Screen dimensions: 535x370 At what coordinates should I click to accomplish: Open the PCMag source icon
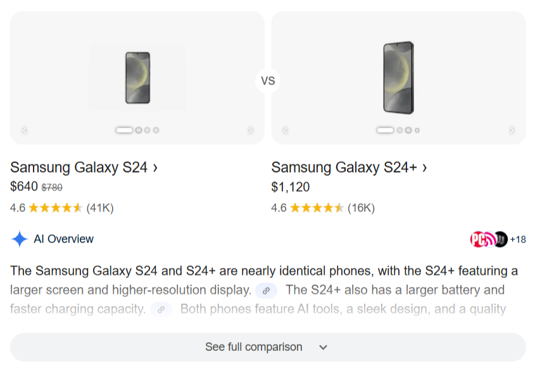[x=478, y=239]
